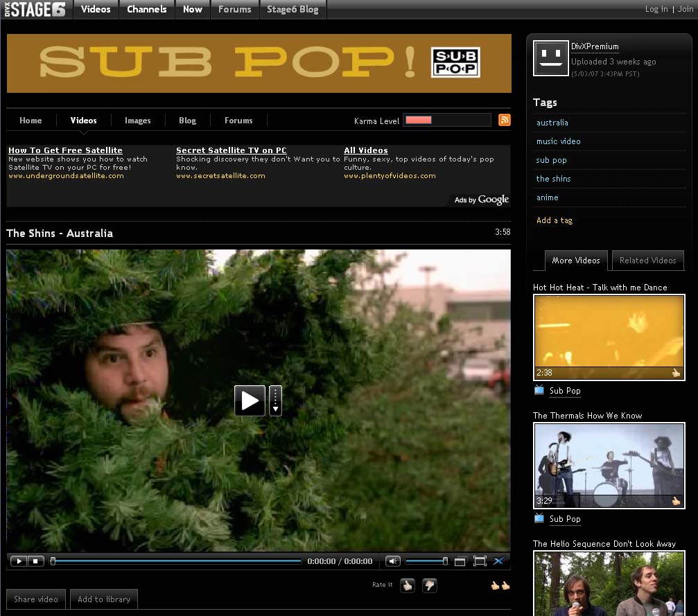The height and width of the screenshot is (616, 698).
Task: Switch player to windowed size icon
Action: point(460,561)
